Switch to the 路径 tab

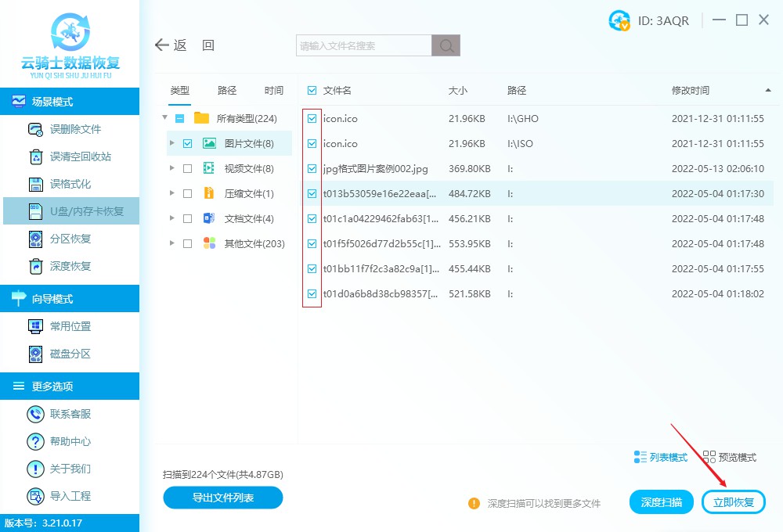[226, 90]
